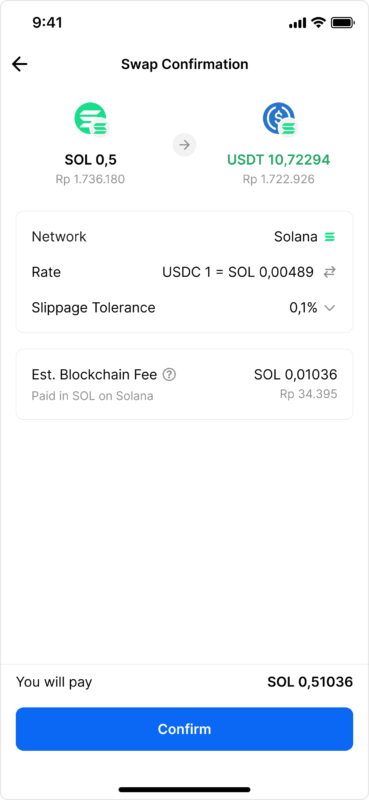This screenshot has width=369, height=800.
Task: Select the Network row label
Action: click(59, 237)
